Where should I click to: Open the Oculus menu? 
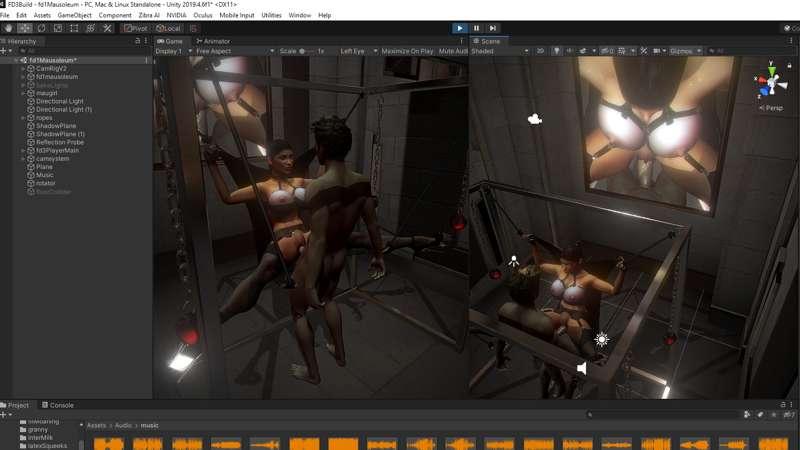(203, 15)
